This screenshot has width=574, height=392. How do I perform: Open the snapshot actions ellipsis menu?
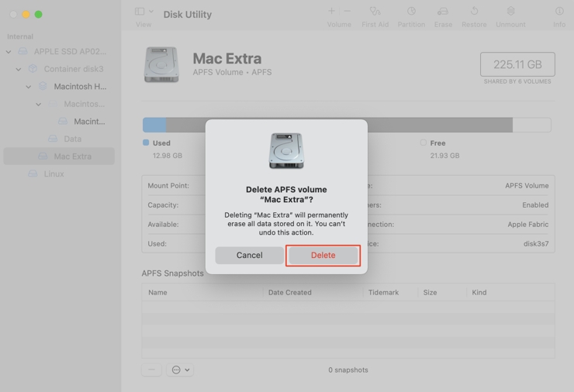coord(180,370)
